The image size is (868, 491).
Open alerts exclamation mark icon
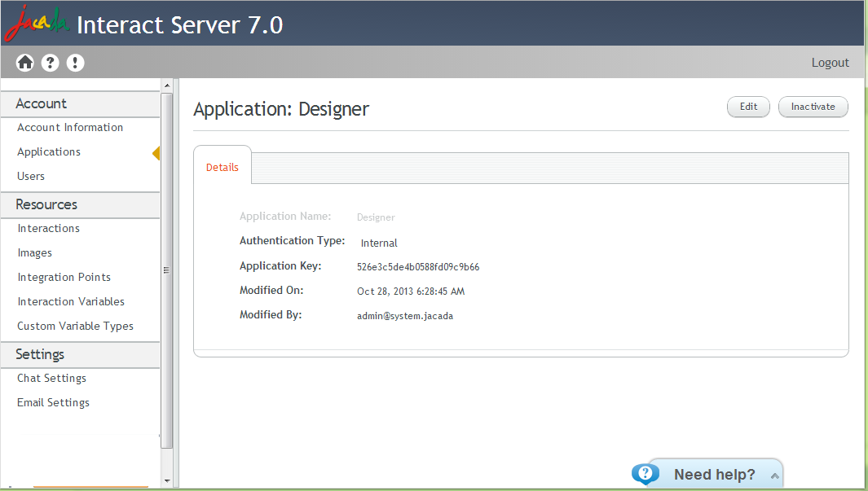point(75,63)
